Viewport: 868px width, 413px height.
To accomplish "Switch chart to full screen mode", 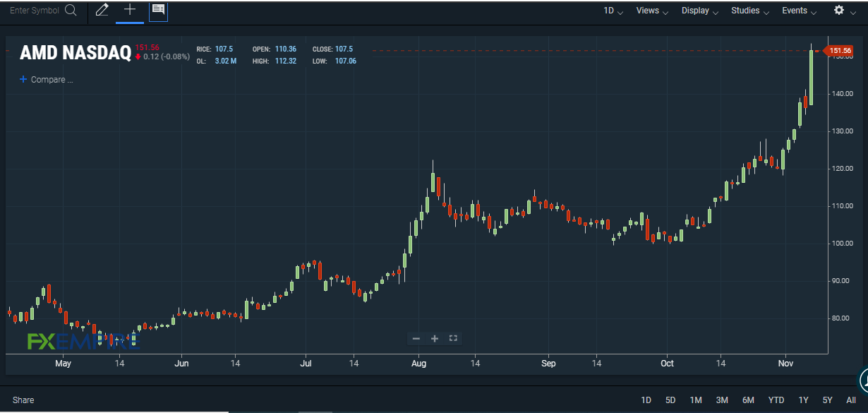I will [x=453, y=339].
